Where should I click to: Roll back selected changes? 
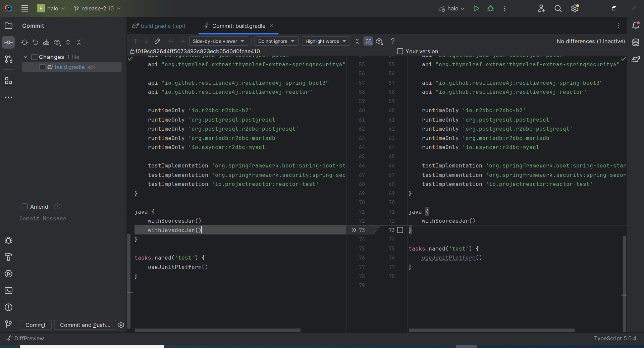pos(35,43)
